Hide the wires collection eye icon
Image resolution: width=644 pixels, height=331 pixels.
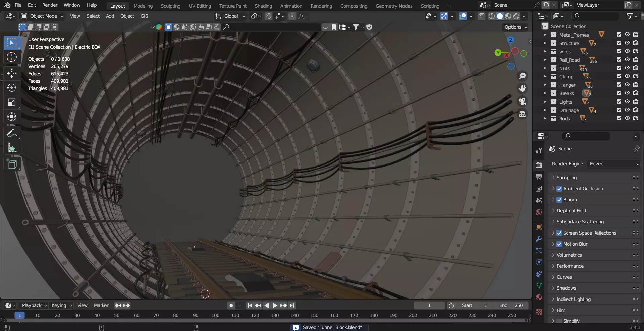pos(627,51)
